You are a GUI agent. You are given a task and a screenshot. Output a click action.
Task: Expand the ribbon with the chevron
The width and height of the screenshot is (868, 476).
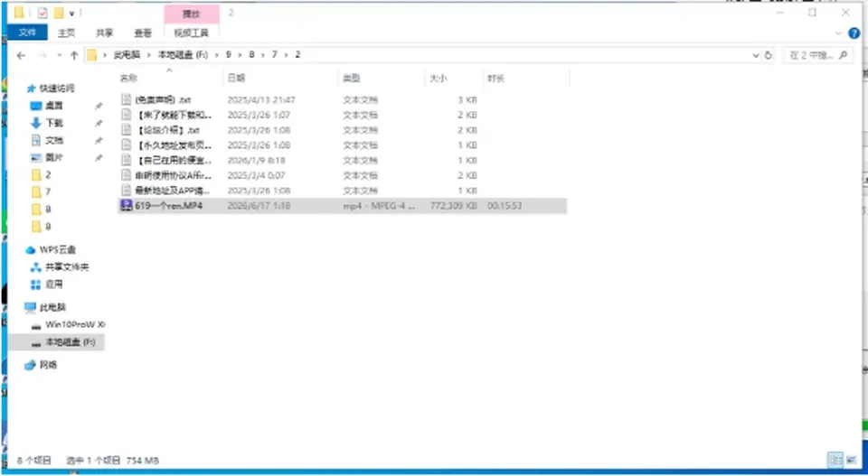839,33
